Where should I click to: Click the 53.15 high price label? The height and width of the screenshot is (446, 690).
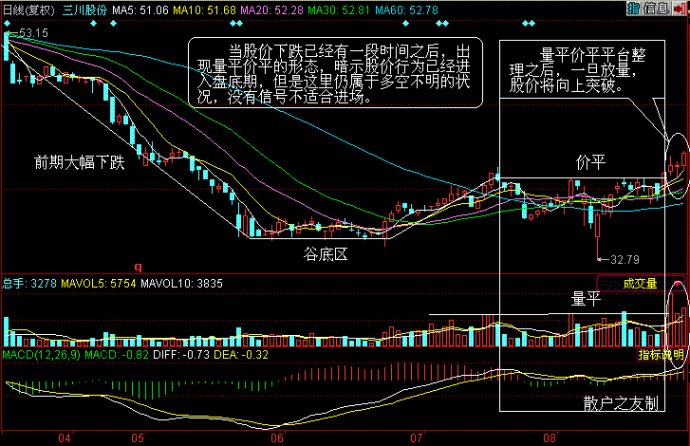[33, 33]
